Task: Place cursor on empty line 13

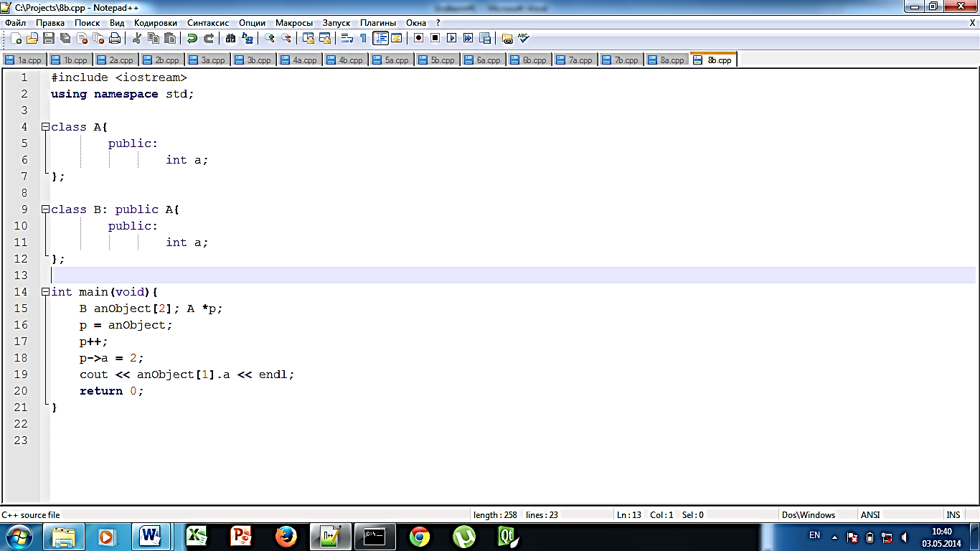Action: [x=513, y=275]
